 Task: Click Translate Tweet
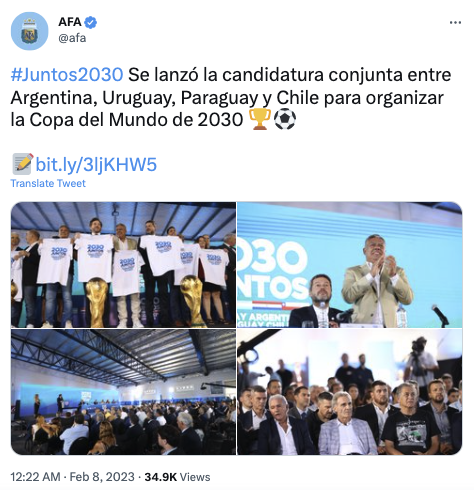[48, 183]
